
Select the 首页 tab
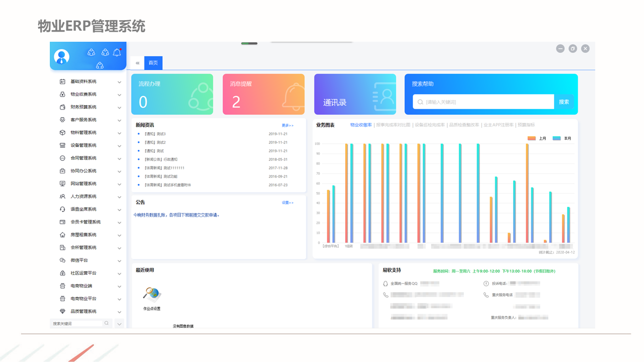153,63
